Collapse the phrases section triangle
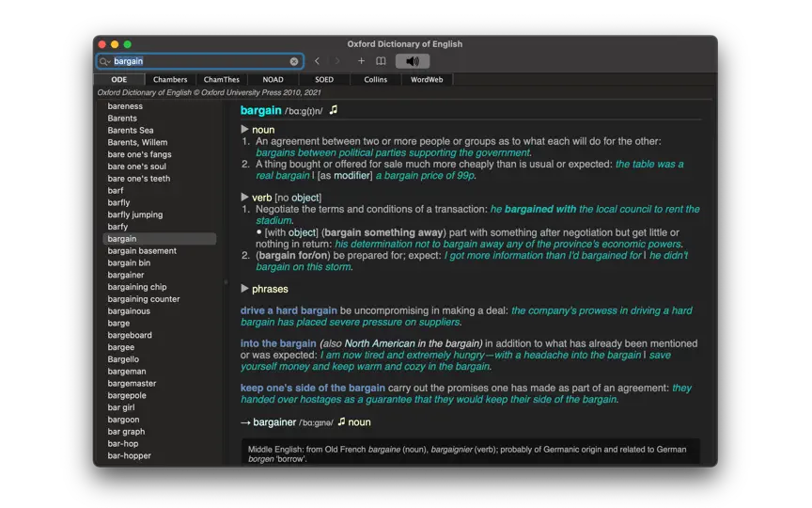The height and width of the screenshot is (508, 812). pos(244,288)
